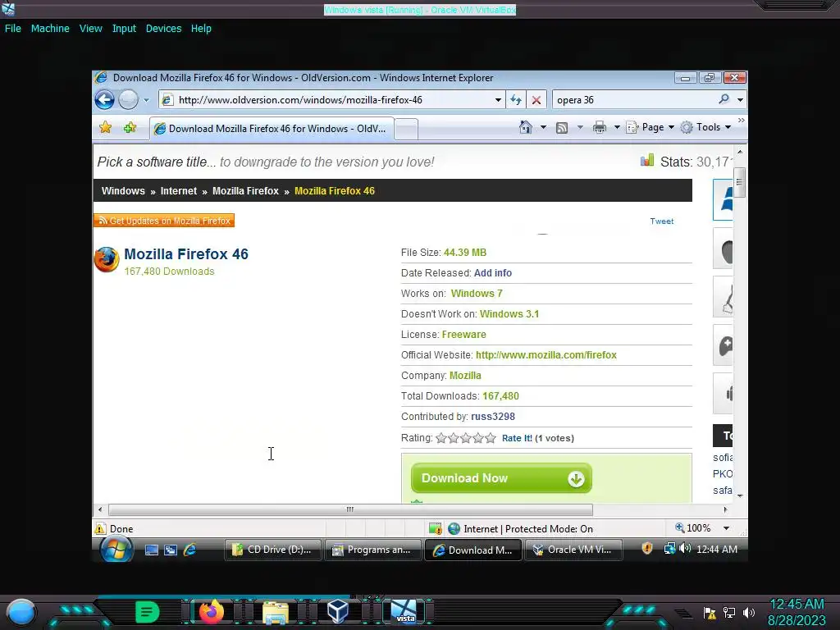Screen dimensions: 840x630
Task: Click Mozilla Firefox 46 heading
Action: 186,254
